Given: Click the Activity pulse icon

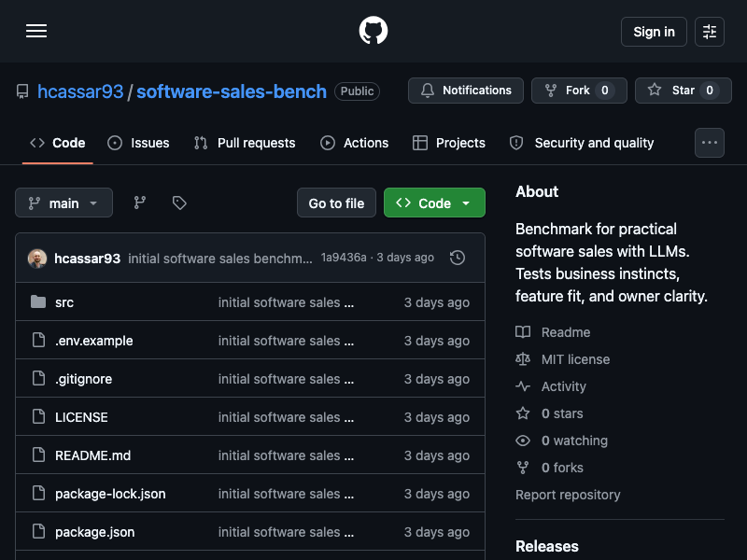Looking at the screenshot, I should (x=523, y=386).
